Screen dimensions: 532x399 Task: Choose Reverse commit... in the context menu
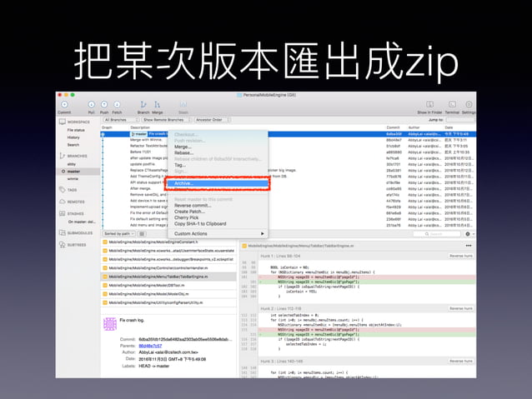click(218, 206)
